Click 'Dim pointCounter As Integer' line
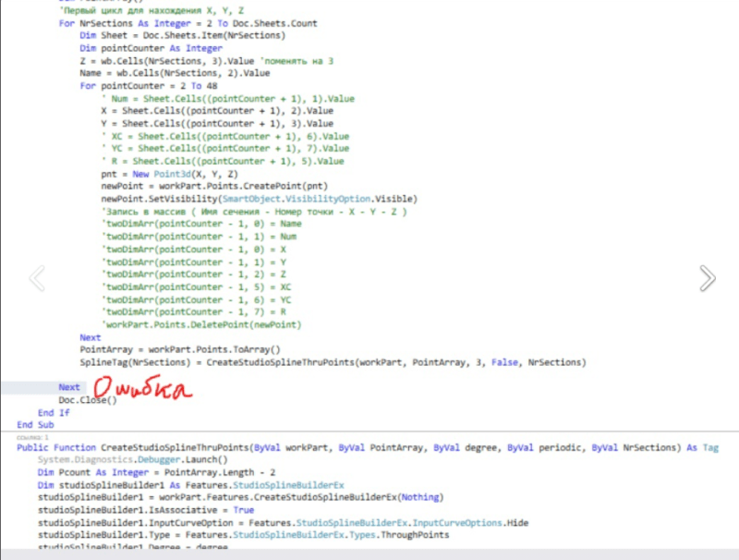Screen dimensions: 739x560 151,48
